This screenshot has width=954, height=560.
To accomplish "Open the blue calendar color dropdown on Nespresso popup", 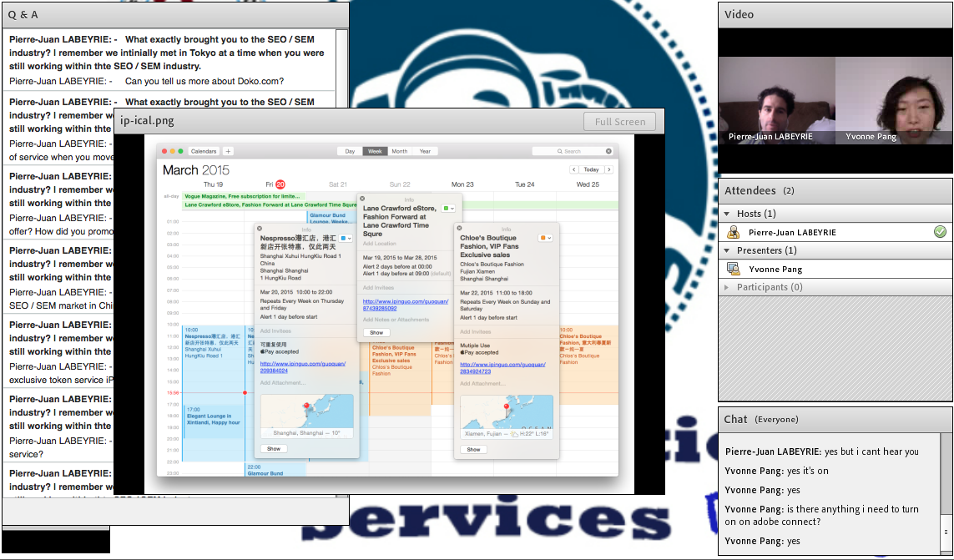I will pyautogui.click(x=346, y=239).
